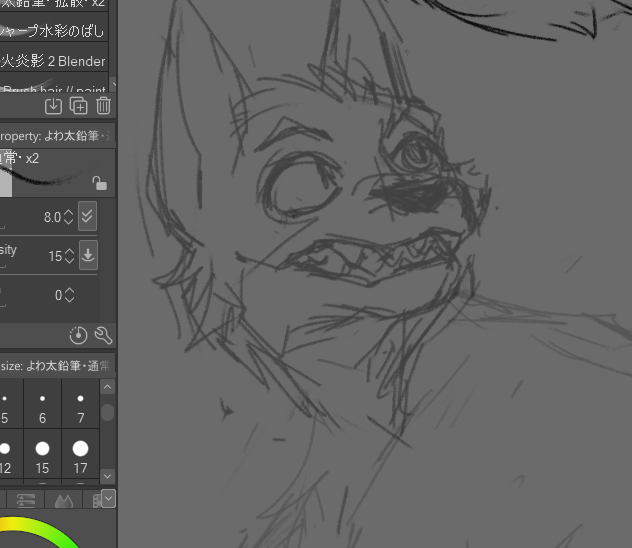Click the density value field showing 15
The image size is (632, 548).
click(x=55, y=256)
